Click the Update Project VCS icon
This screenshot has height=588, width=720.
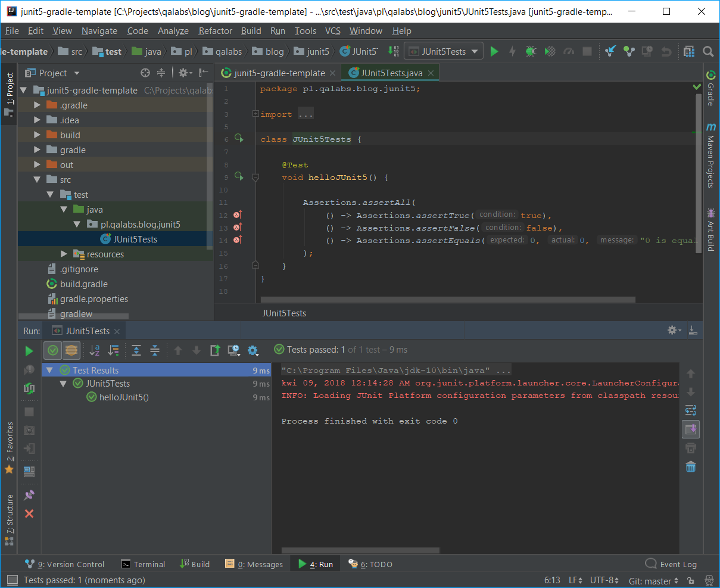(x=610, y=52)
